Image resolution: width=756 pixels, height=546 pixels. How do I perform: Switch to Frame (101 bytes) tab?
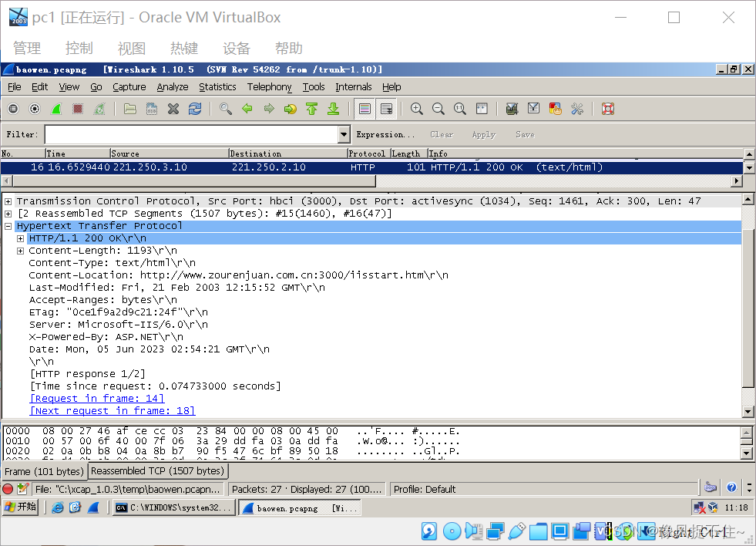[x=45, y=471]
